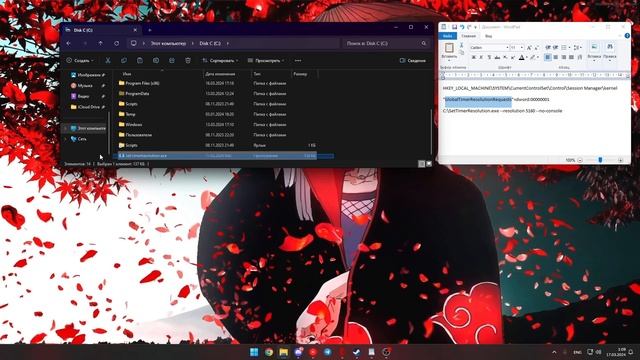Select Align left in WordPad paragraph group
Viewport: 640px width, 360px height.
click(548, 57)
